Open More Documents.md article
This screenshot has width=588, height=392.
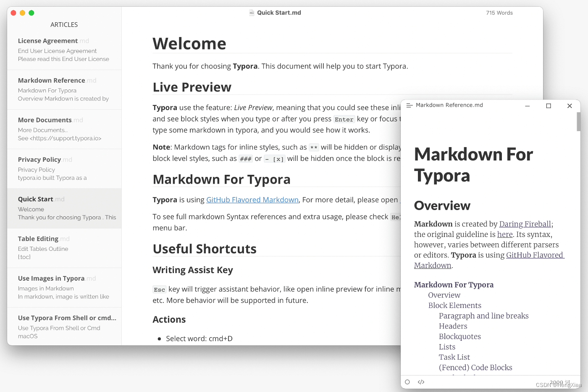click(64, 129)
